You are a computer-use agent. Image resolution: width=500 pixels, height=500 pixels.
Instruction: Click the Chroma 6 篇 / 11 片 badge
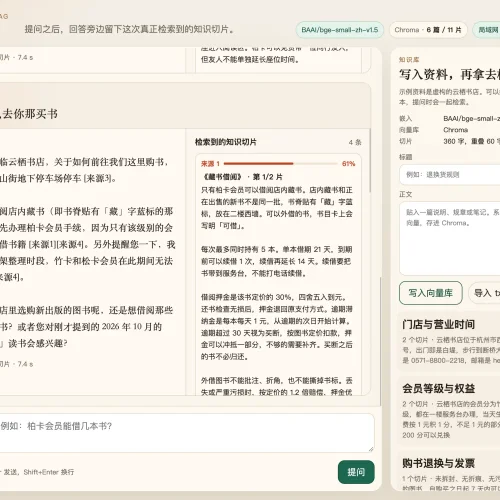coord(428,30)
